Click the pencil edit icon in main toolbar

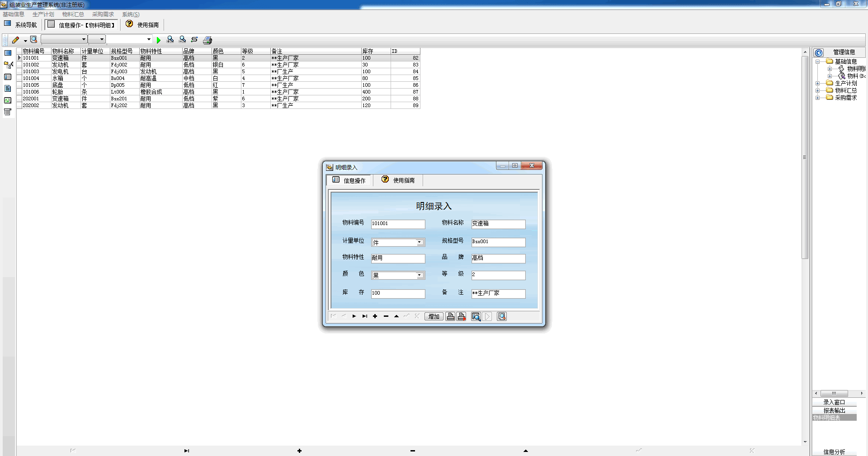tap(16, 40)
